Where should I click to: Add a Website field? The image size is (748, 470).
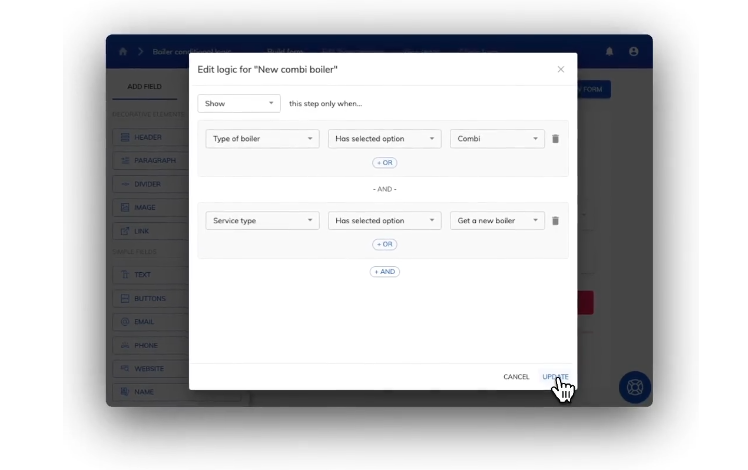(x=151, y=368)
